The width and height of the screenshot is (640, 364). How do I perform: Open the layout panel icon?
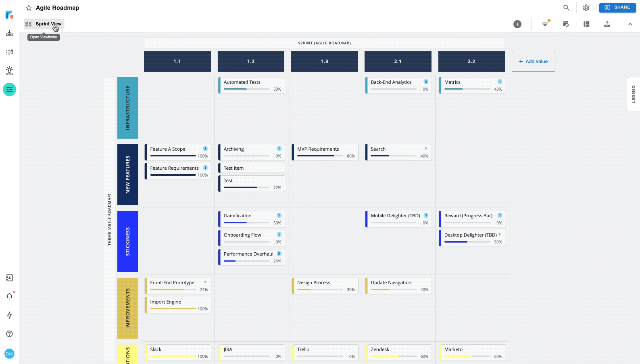tap(586, 24)
